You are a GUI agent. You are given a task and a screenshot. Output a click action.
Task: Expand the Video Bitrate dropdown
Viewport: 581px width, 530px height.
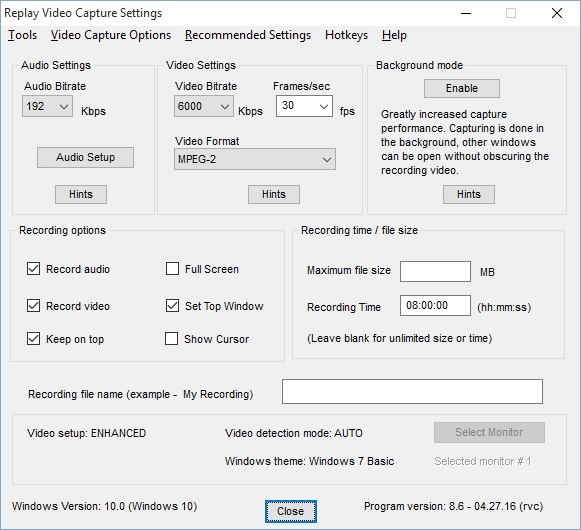[x=204, y=106]
